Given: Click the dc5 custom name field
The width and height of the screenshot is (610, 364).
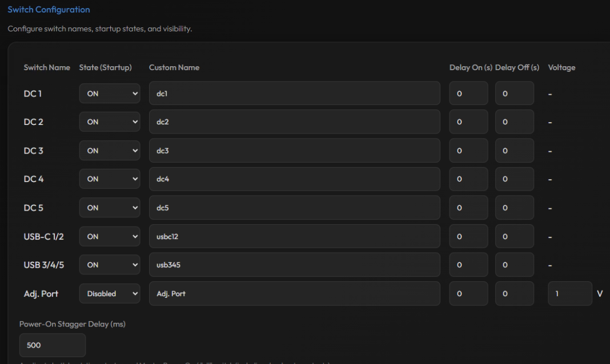Looking at the screenshot, I should point(295,208).
